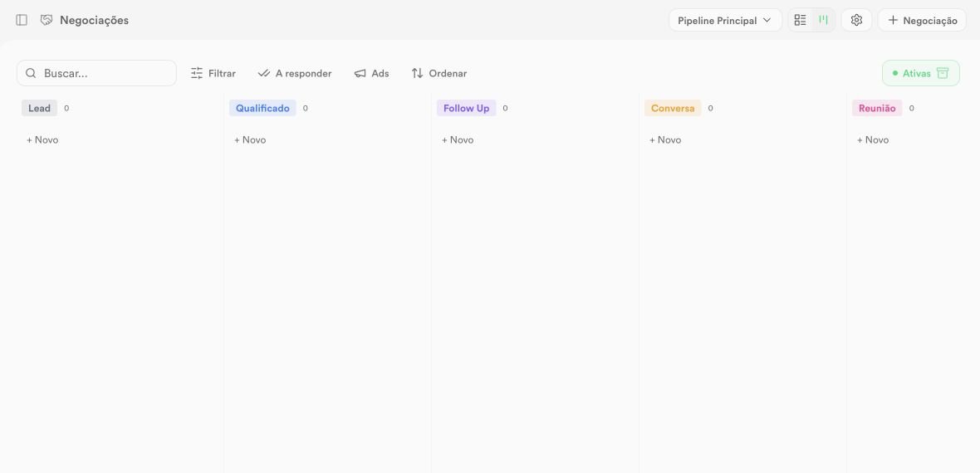Click the Reunião column count 0
The image size is (980, 473).
pyautogui.click(x=911, y=108)
